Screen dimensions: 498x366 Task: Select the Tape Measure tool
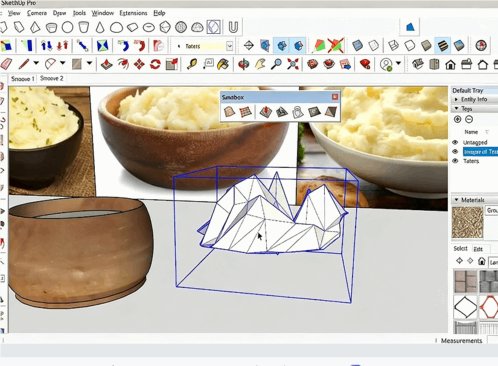pos(192,64)
